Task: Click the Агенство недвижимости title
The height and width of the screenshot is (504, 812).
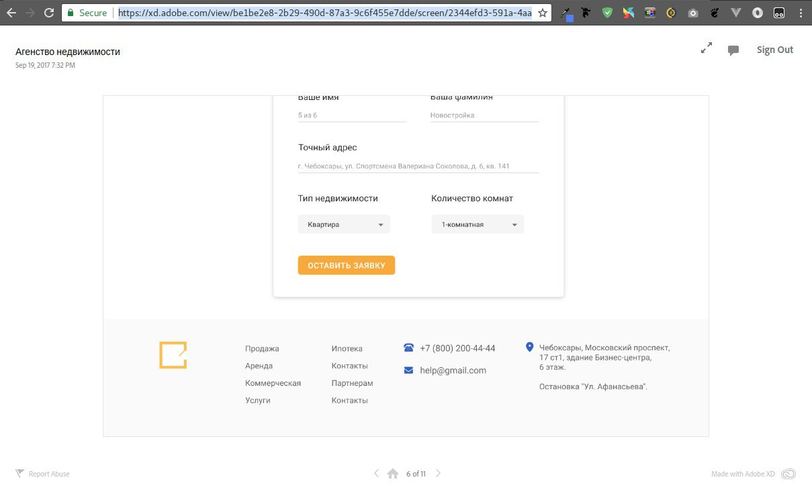Action: click(68, 52)
